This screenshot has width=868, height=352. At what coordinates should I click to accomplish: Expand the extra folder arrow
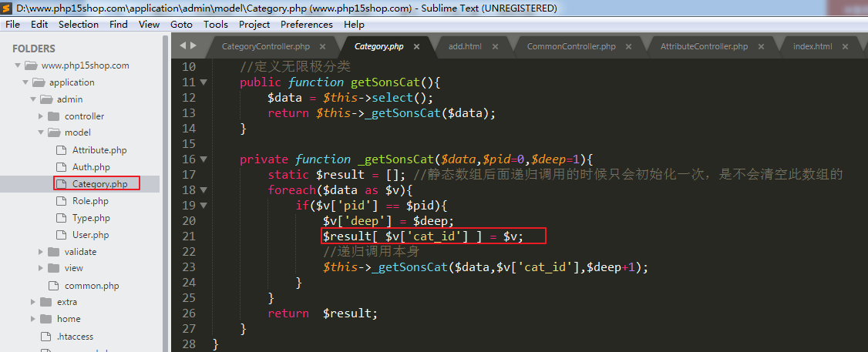click(x=33, y=302)
